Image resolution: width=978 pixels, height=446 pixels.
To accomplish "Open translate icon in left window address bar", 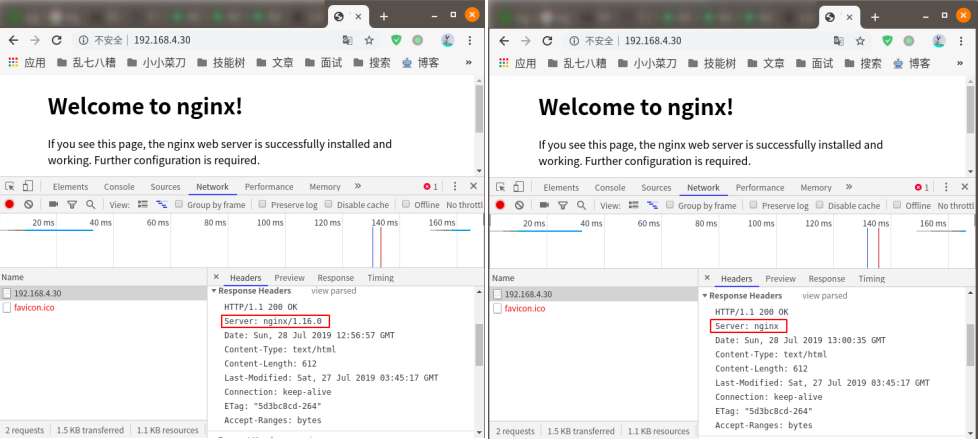I will pos(347,40).
